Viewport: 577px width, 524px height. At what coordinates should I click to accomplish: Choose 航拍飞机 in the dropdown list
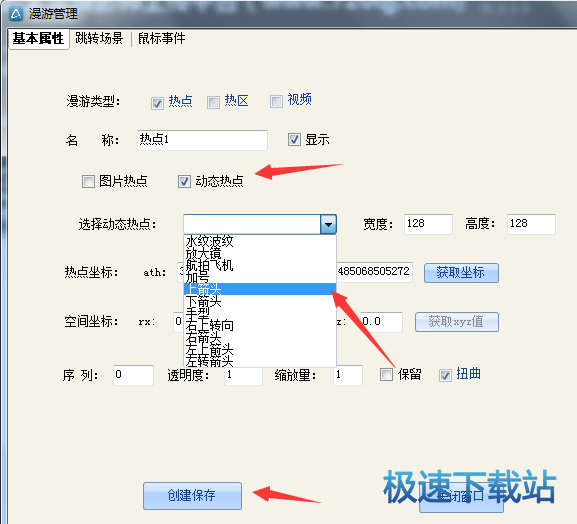click(260, 265)
